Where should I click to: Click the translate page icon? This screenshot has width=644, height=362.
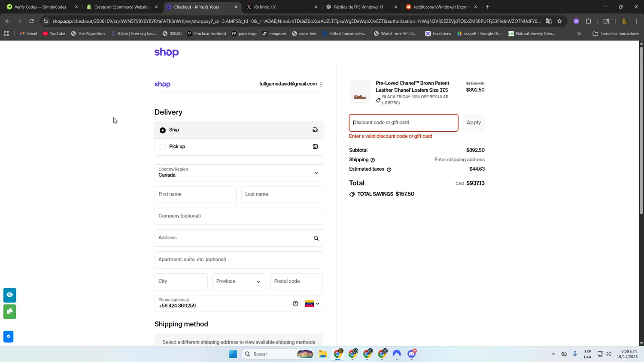pos(549,21)
